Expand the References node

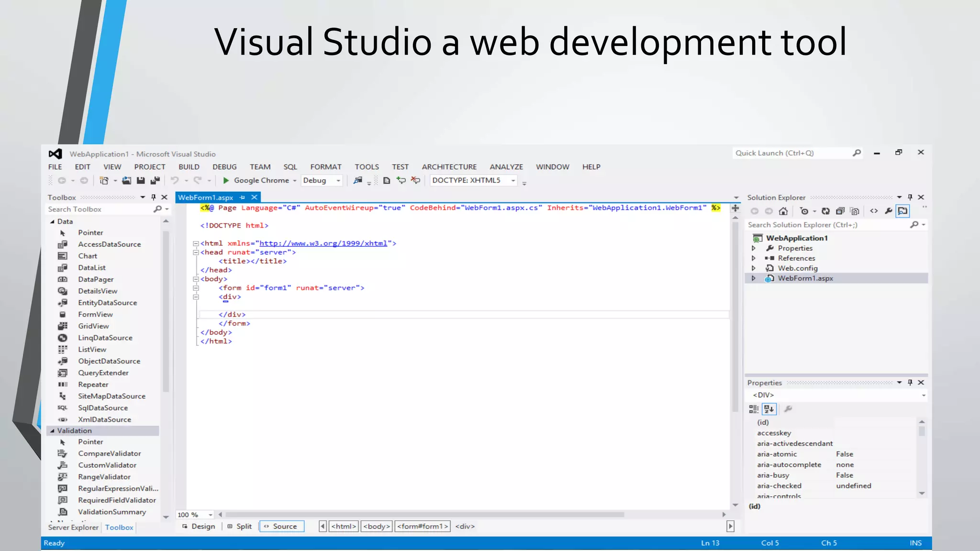pyautogui.click(x=754, y=258)
